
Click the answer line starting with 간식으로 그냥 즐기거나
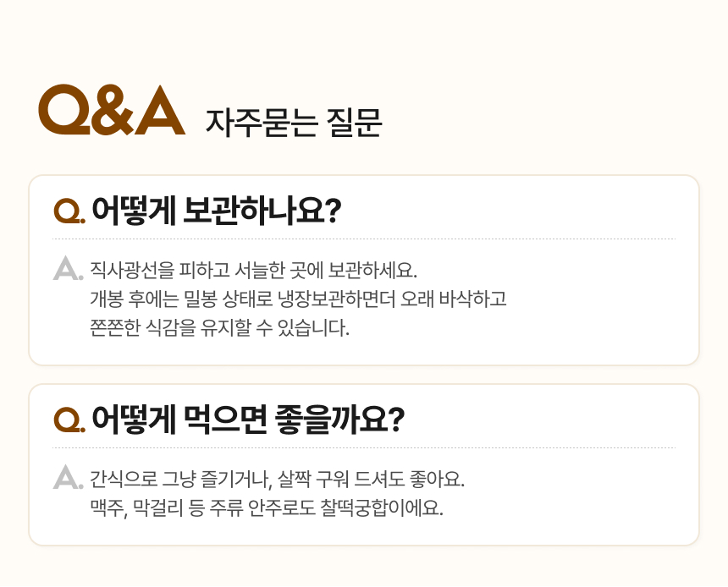tap(278, 480)
